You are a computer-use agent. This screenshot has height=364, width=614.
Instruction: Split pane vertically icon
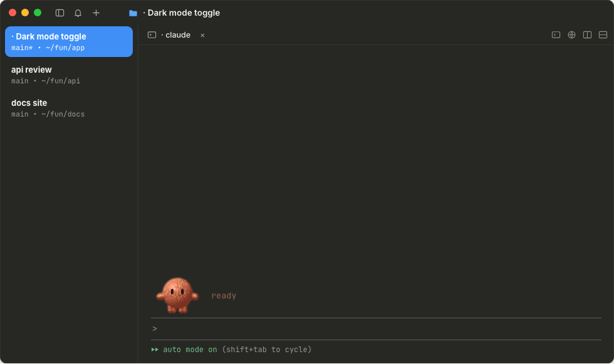pyautogui.click(x=588, y=35)
